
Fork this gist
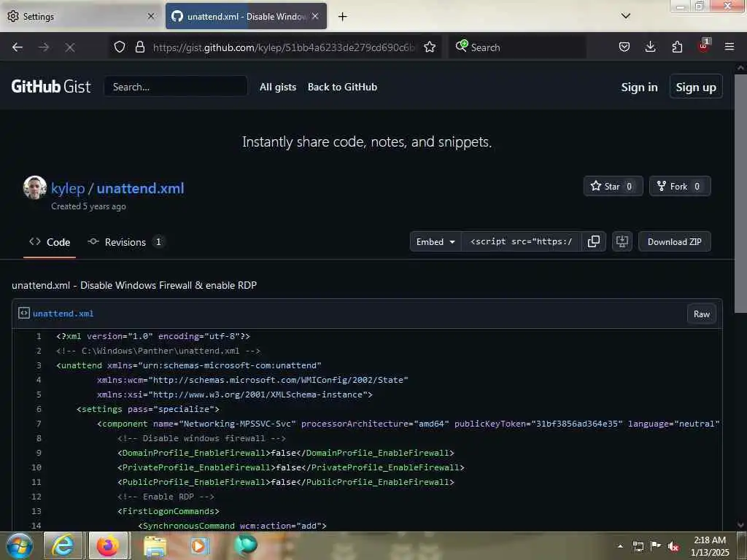pyautogui.click(x=680, y=186)
